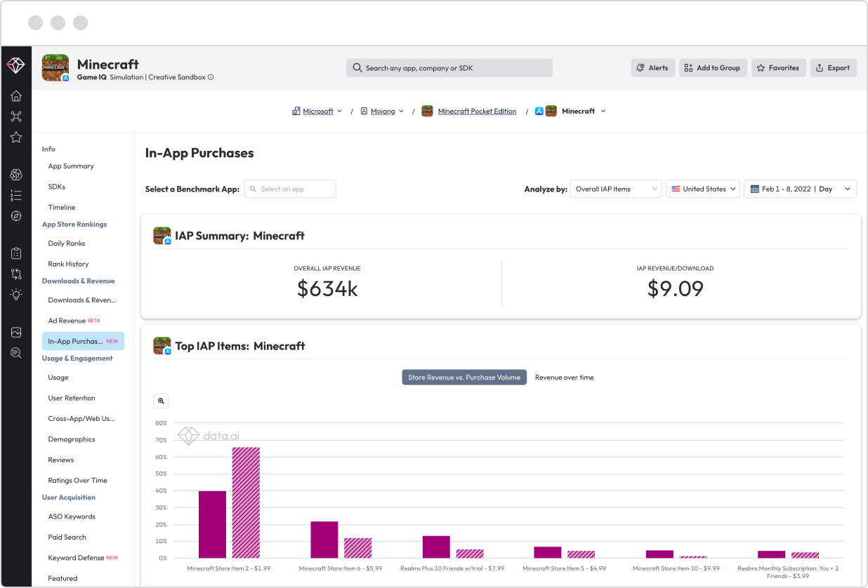This screenshot has width=868, height=588.
Task: Open Featured in side menu
Action: pyautogui.click(x=63, y=579)
